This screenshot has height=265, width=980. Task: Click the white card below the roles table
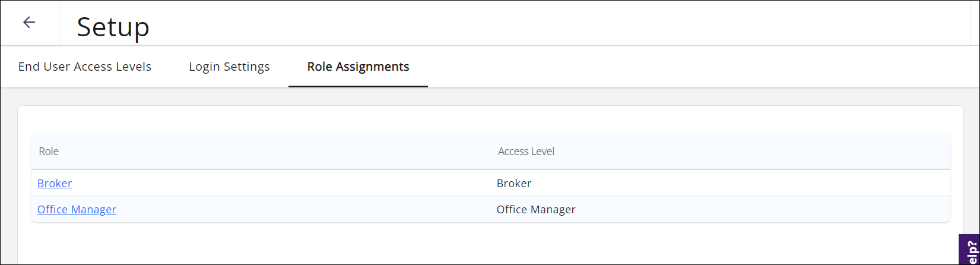tap(475, 244)
